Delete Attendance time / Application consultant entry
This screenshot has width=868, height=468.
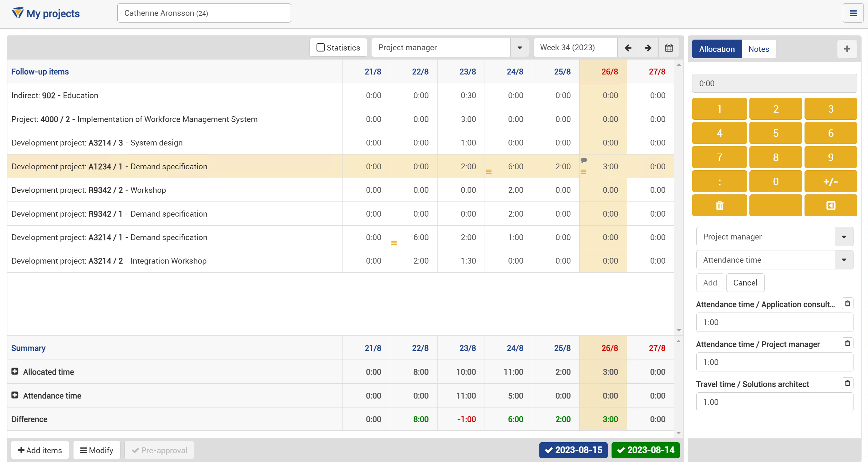point(847,303)
